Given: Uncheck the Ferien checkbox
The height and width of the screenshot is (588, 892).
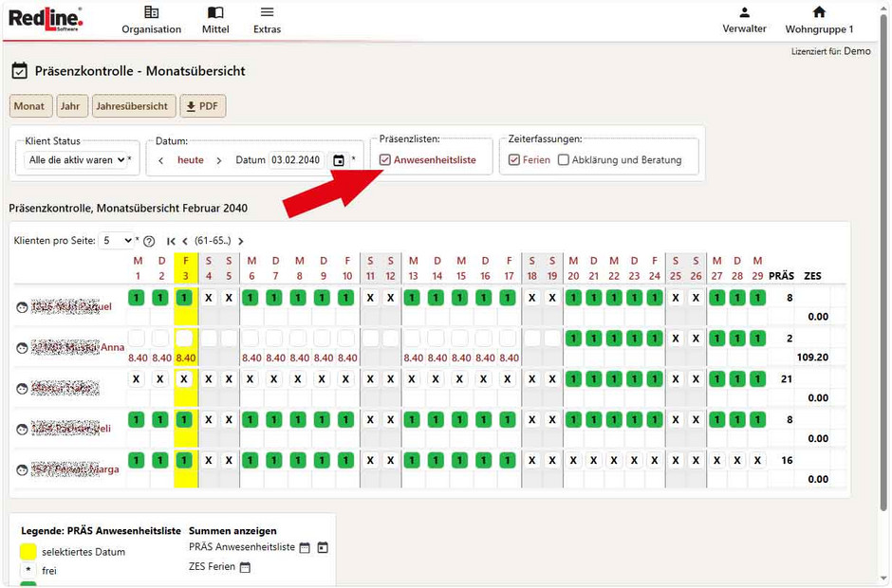Looking at the screenshot, I should point(514,160).
